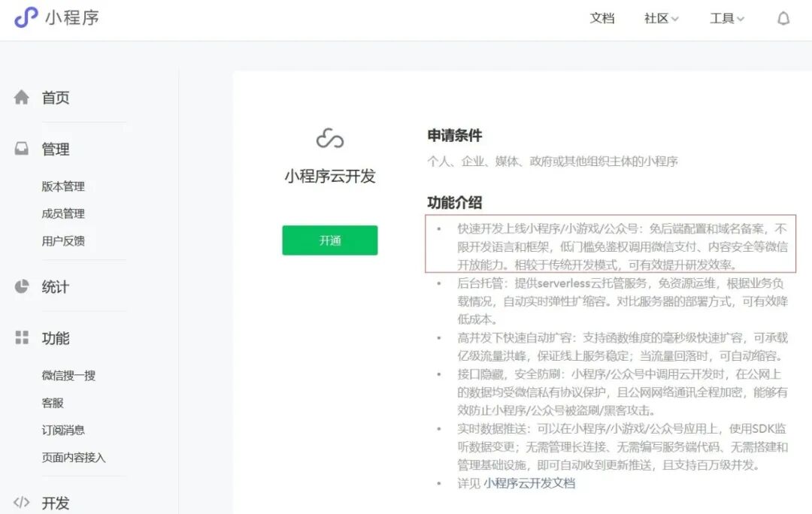Click the 开发 code icon in sidebar
Image resolution: width=812 pixels, height=514 pixels.
22,502
